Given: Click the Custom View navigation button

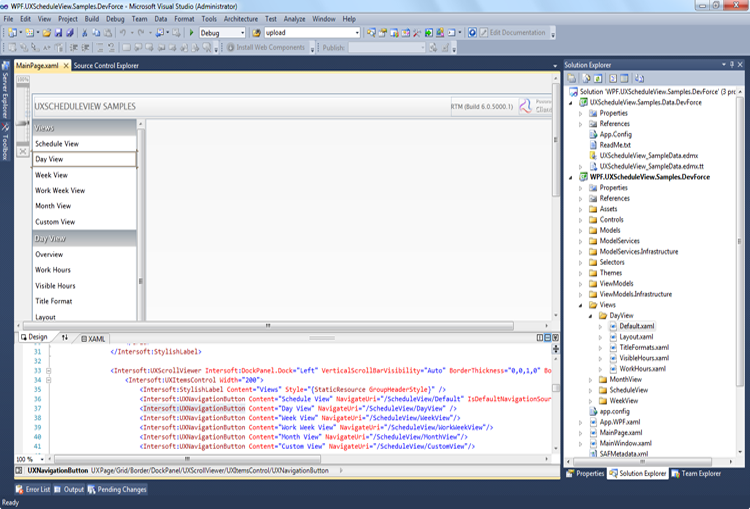Looking at the screenshot, I should [85, 222].
